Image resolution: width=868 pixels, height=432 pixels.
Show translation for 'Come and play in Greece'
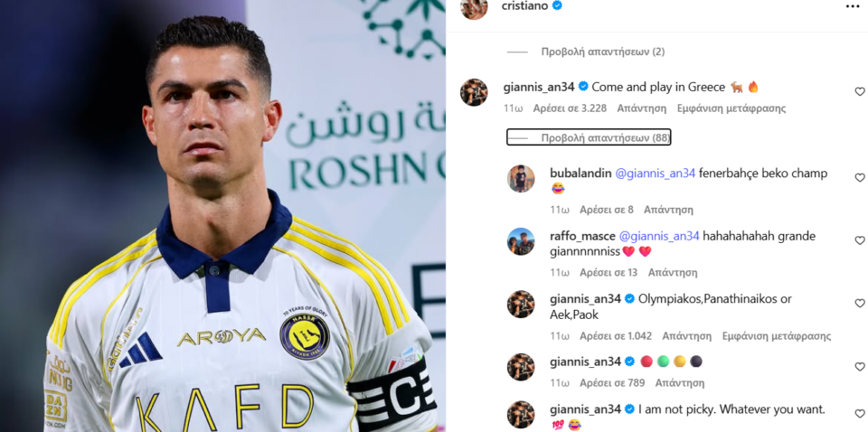point(731,108)
